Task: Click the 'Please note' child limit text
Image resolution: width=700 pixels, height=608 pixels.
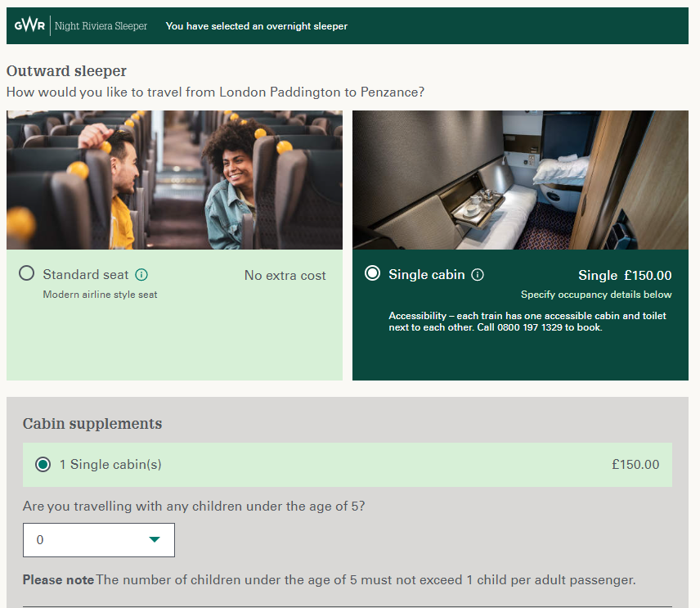Action: [329, 580]
